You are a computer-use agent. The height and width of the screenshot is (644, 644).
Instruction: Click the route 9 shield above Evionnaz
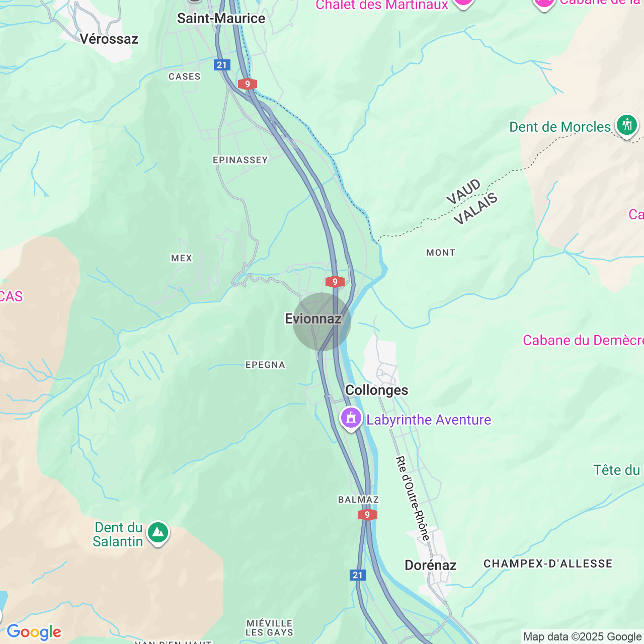pyautogui.click(x=335, y=282)
